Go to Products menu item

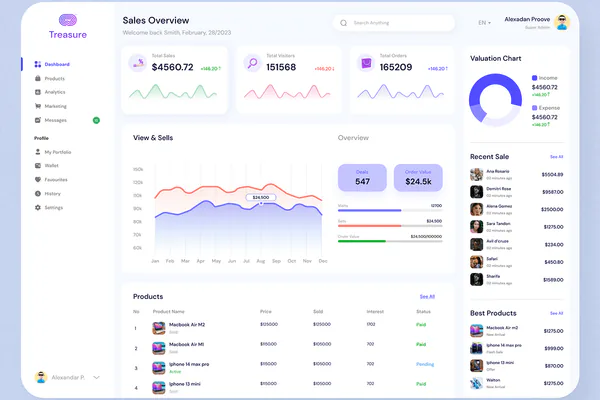(x=55, y=78)
